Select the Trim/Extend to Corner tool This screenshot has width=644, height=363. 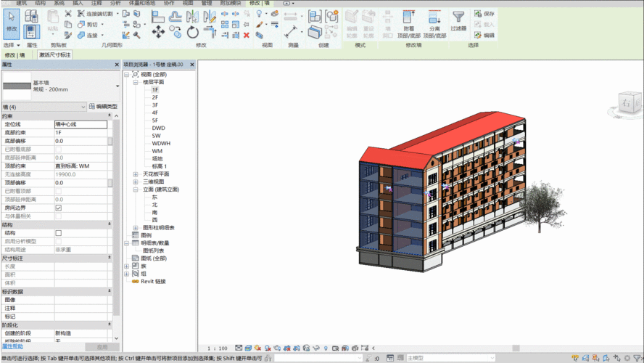point(210,32)
